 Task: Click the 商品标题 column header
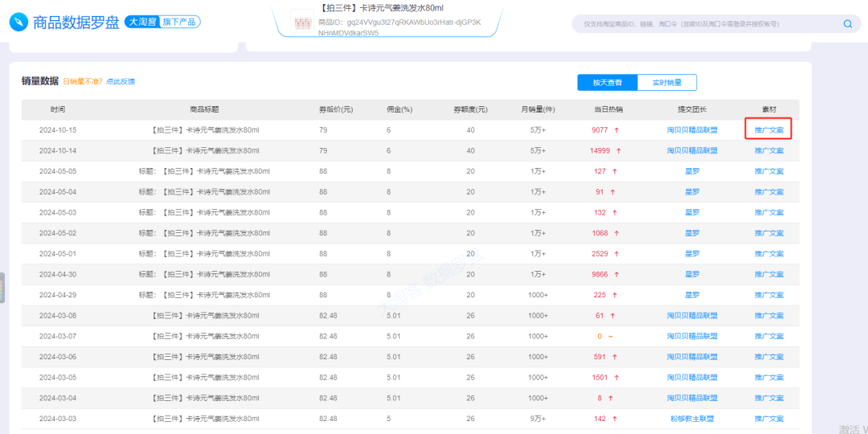pyautogui.click(x=204, y=109)
